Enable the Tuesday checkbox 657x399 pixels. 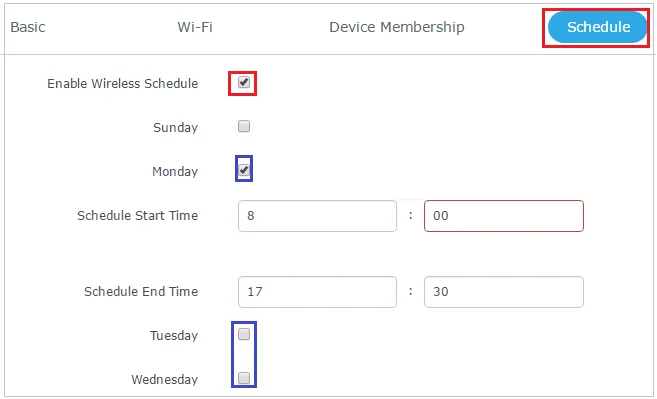(244, 334)
